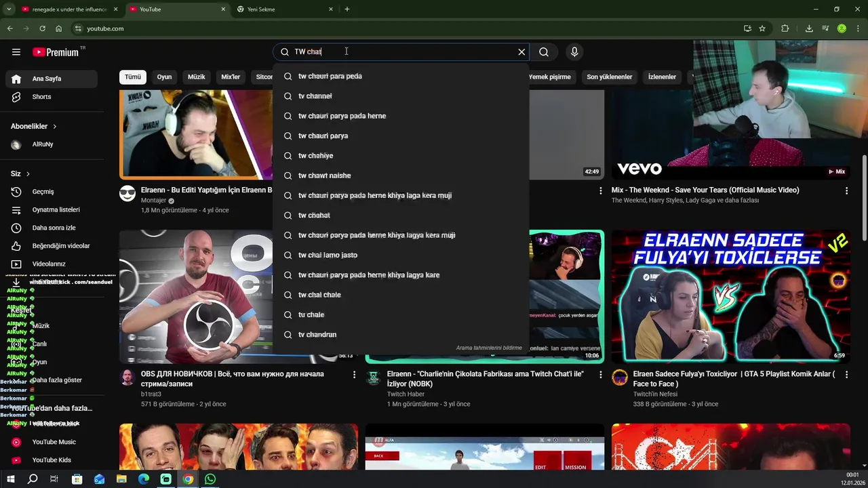Select suggestion 'tw chal lamo jasto'

click(401, 255)
